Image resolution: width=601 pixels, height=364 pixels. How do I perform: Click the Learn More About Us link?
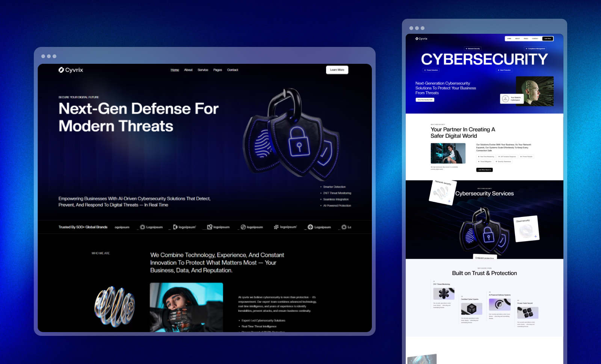tap(485, 170)
